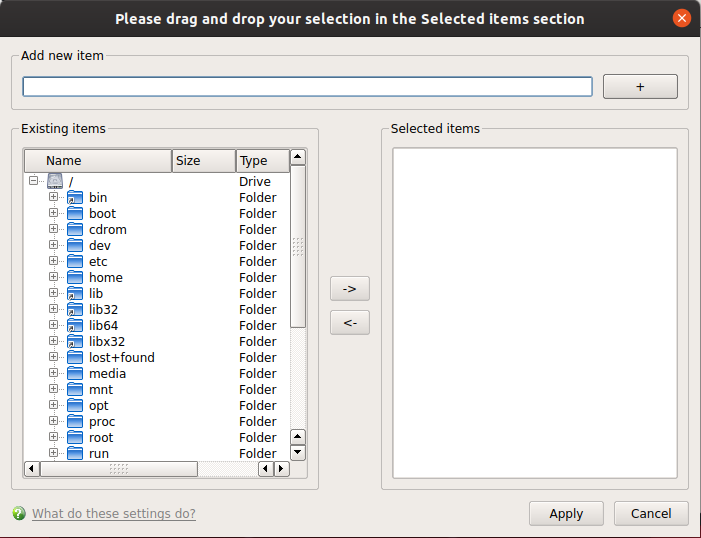Select the media folder icon
The image size is (701, 538).
[x=75, y=373]
